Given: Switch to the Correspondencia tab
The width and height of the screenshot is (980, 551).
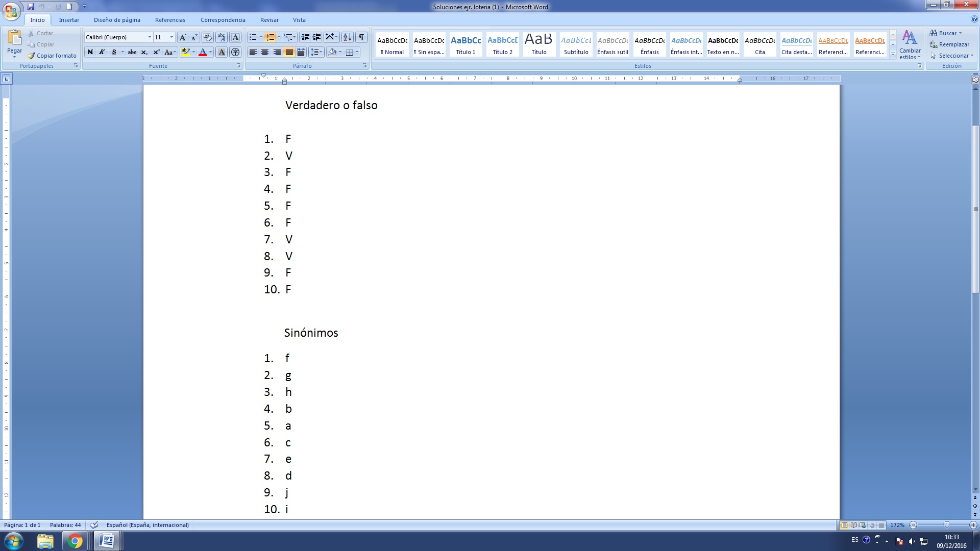Looking at the screenshot, I should click(223, 20).
